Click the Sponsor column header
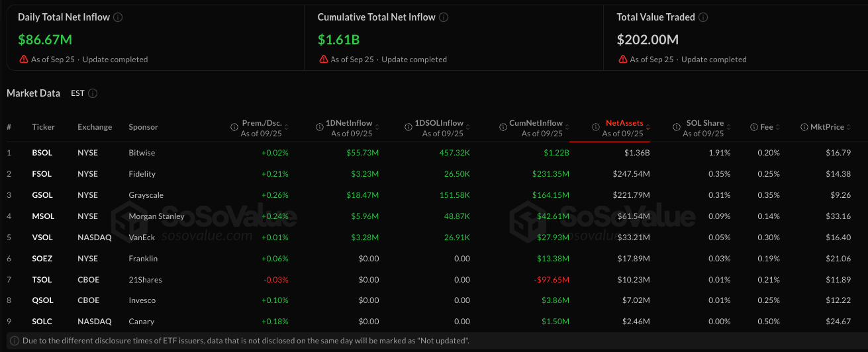This screenshot has height=352, width=868. [143, 127]
